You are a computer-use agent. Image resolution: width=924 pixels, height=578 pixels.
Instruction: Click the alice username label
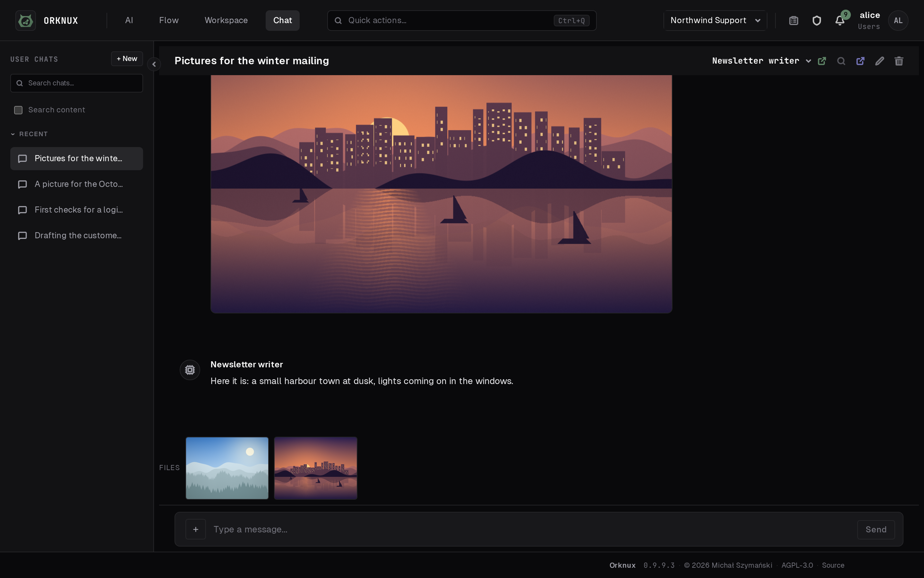pyautogui.click(x=869, y=15)
